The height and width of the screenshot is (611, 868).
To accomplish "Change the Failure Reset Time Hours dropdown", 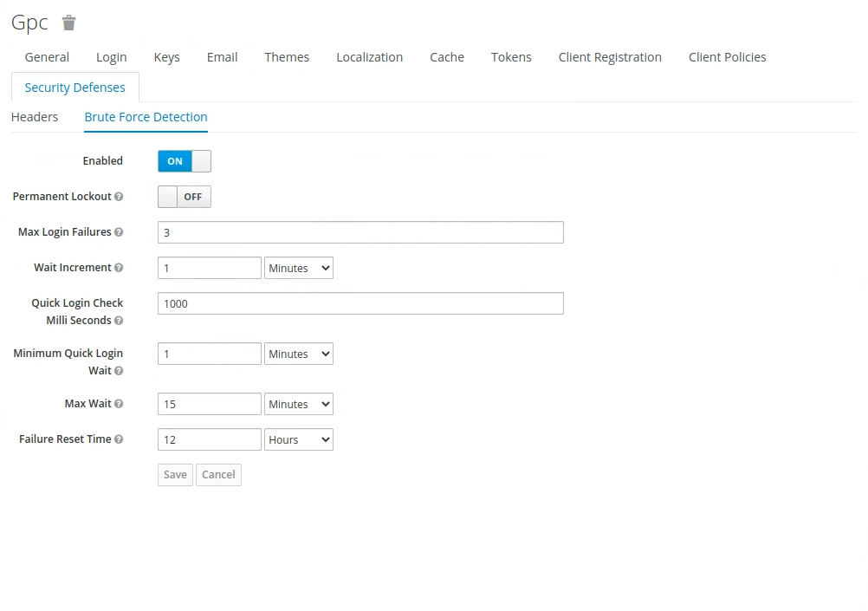I will click(298, 439).
